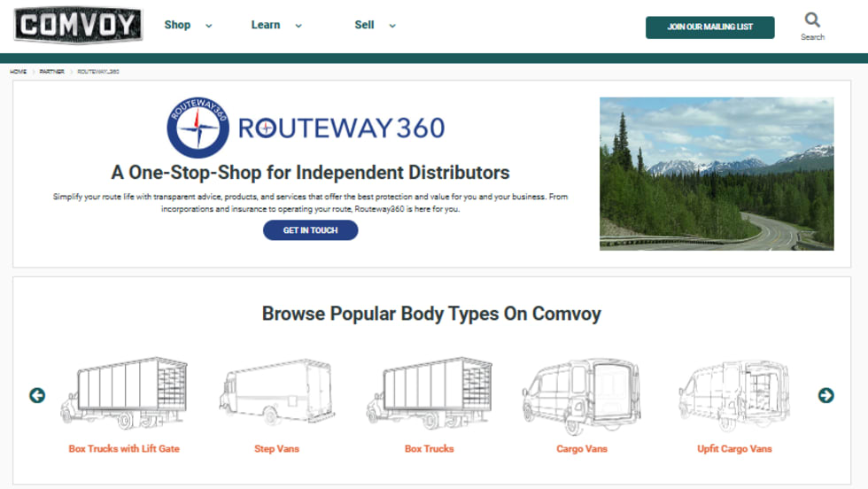Click the Routeway 360 wordmark
Image resolution: width=868 pixels, height=489 pixels.
tap(342, 128)
